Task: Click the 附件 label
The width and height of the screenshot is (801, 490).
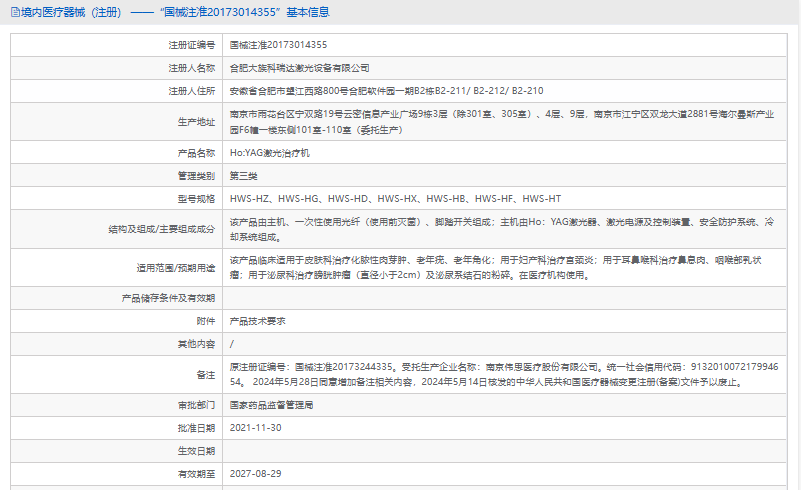Action: tap(206, 321)
